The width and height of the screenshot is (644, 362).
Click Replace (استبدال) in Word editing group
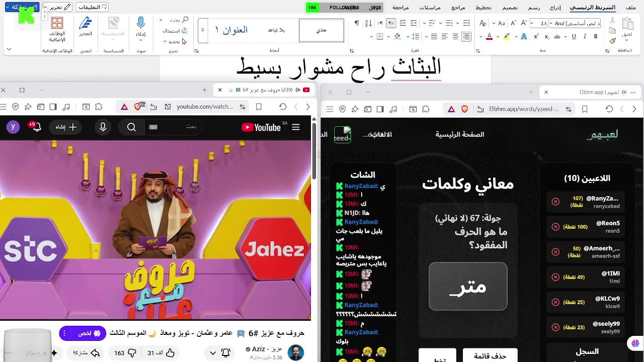[175, 31]
